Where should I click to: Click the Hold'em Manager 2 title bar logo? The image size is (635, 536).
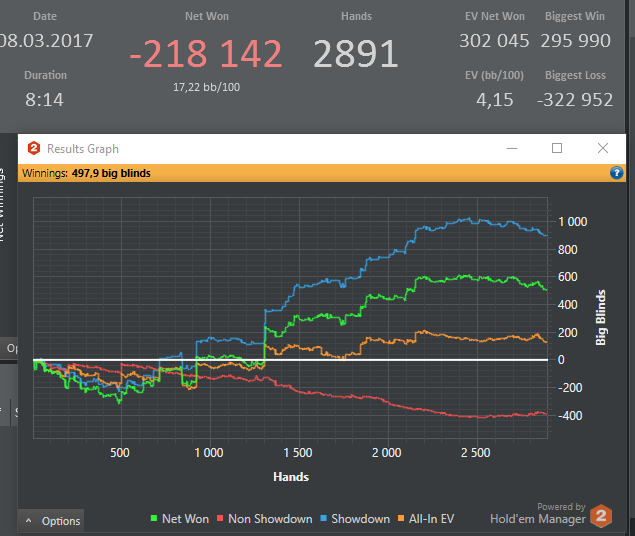[34, 148]
